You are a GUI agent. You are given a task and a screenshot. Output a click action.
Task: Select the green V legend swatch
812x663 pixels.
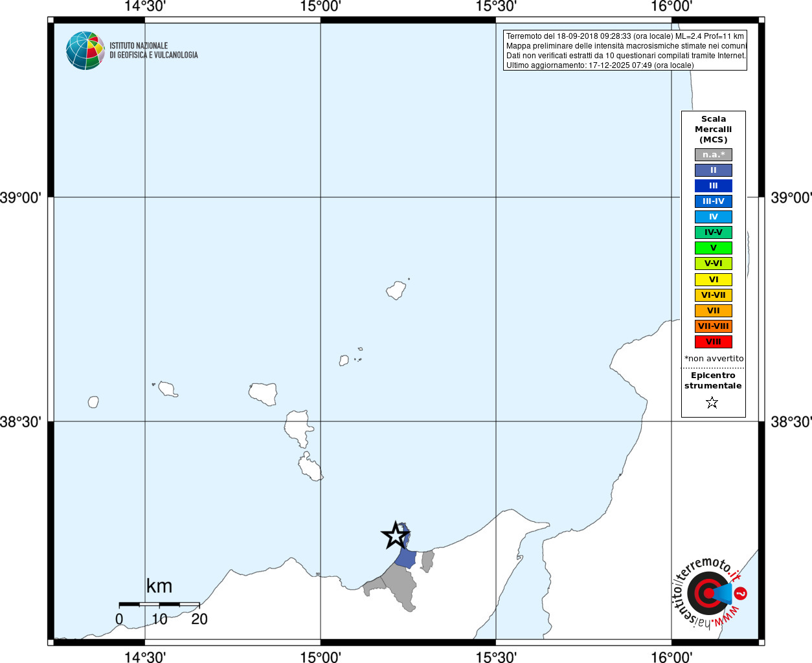point(714,248)
